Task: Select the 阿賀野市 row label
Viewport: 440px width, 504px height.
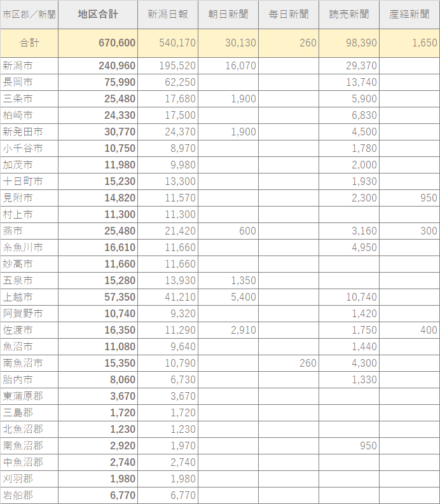Action: 23,314
